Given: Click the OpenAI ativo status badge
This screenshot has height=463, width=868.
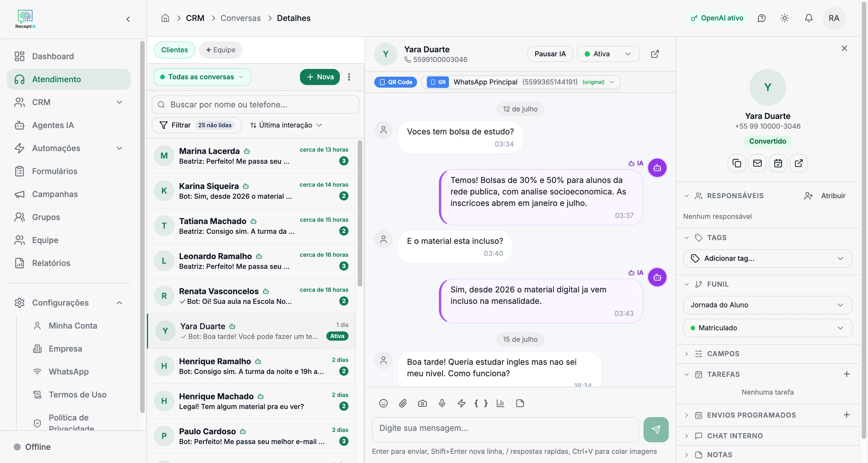Looking at the screenshot, I should 717,18.
